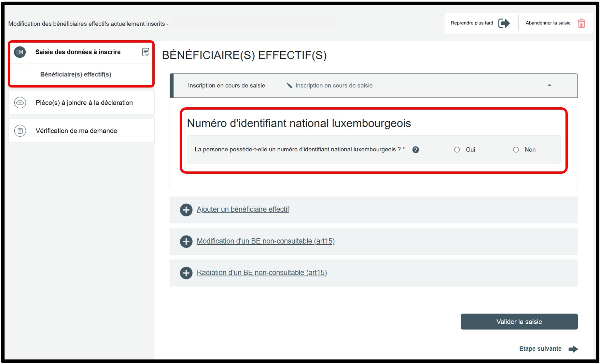Click plus icon beside Modification d'un BE non-consultable
This screenshot has height=364, width=600.
coord(186,241)
